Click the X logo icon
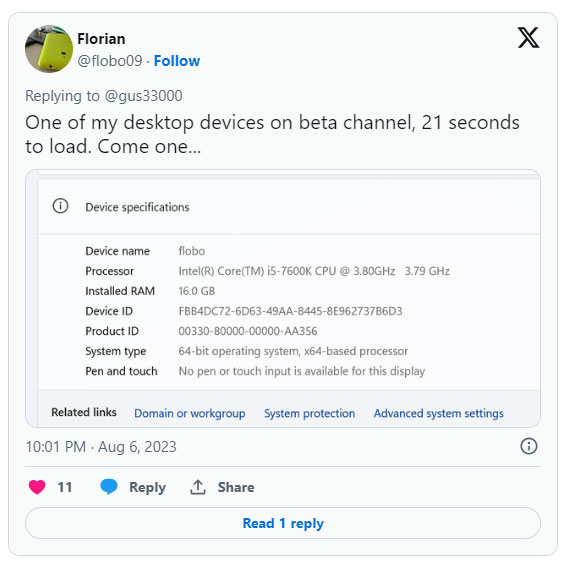 [528, 37]
